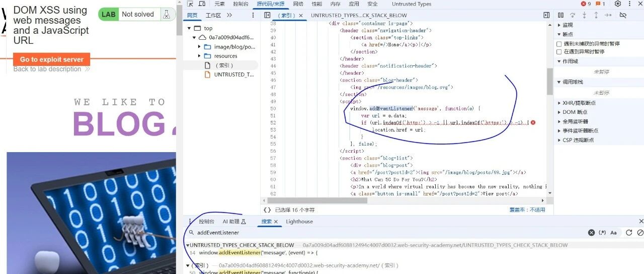This screenshot has height=274, width=644.
Task: Collapse UNTRUSTED_TYPES_CHECK_STACK_BELOW search result group
Action: pyautogui.click(x=188, y=245)
